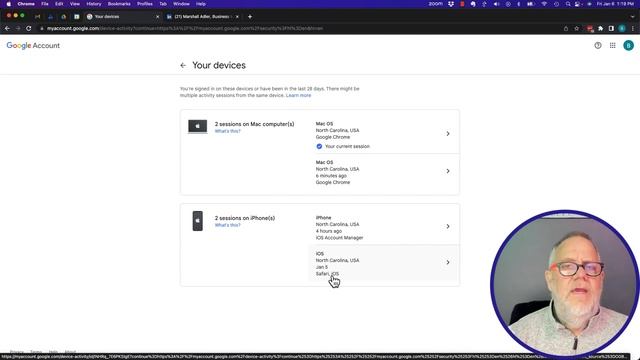The width and height of the screenshot is (640, 360).
Task: Open the green pinned tab
Action: tap(76, 17)
